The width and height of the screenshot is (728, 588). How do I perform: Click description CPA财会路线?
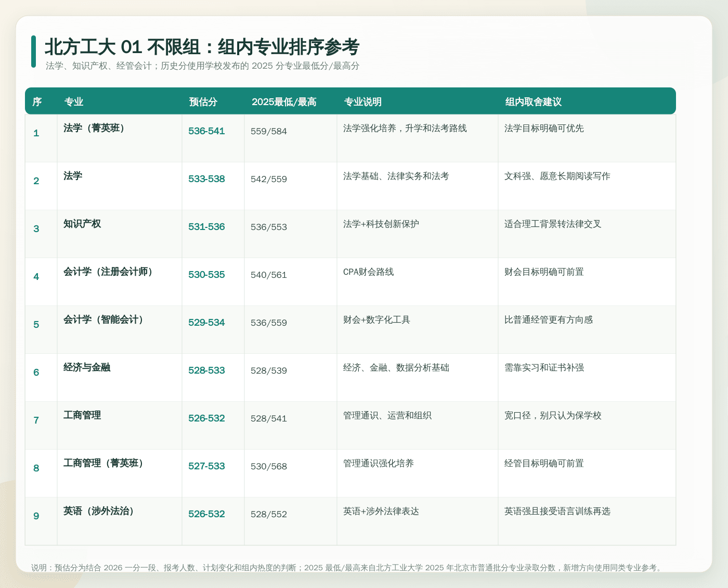[x=369, y=272]
